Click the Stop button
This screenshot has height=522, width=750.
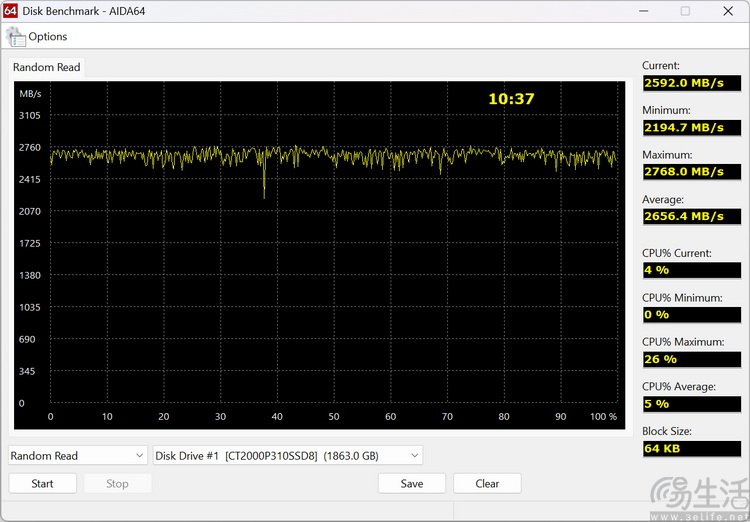[x=117, y=483]
